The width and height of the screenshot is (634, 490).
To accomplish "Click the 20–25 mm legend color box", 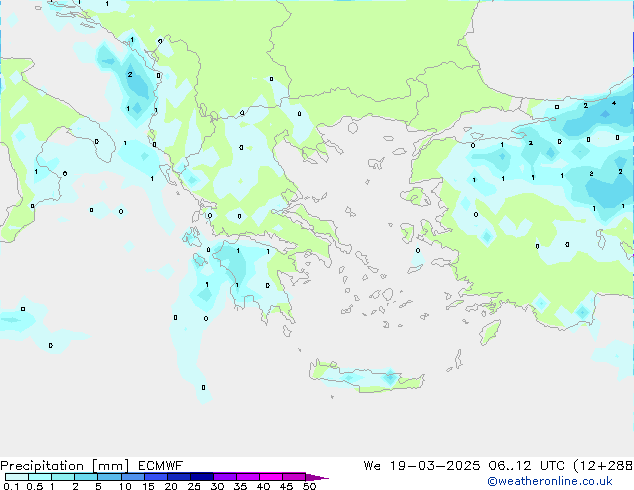I will point(178,477).
